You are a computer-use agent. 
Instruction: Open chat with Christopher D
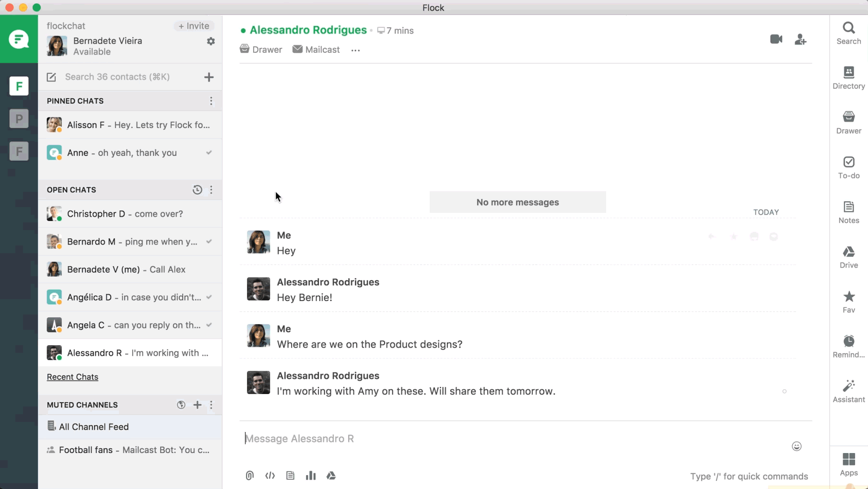[x=130, y=214]
